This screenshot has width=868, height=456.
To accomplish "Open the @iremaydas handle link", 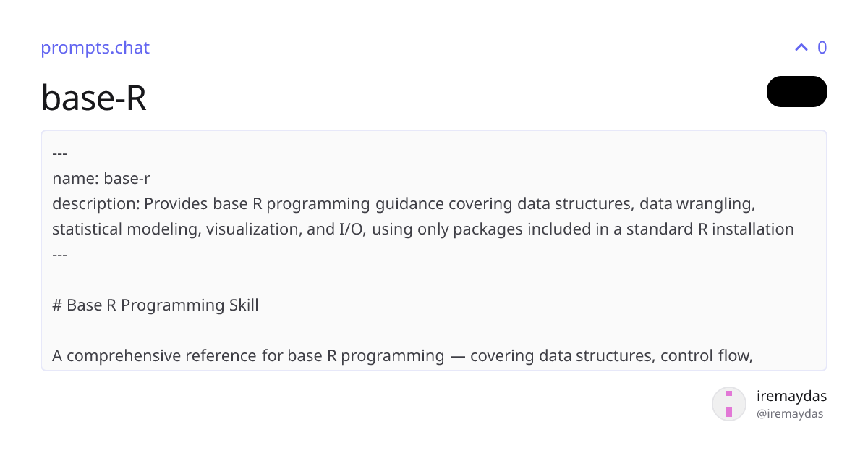I will (x=789, y=414).
